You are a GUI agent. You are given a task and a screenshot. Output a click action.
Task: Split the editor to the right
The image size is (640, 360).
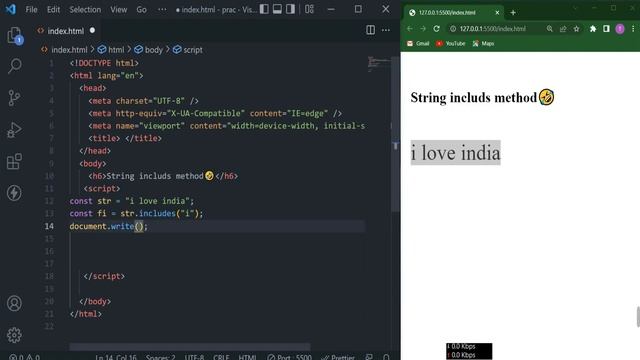point(371,30)
